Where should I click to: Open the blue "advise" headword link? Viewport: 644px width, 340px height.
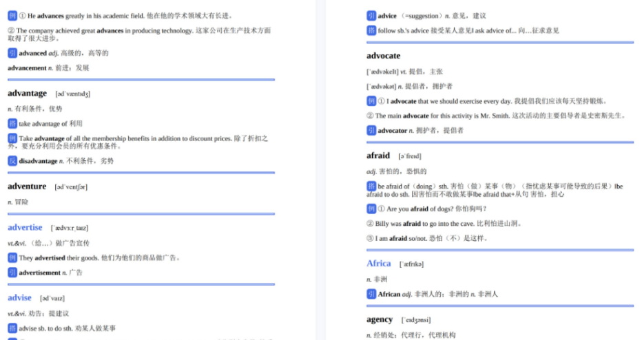tap(19, 297)
